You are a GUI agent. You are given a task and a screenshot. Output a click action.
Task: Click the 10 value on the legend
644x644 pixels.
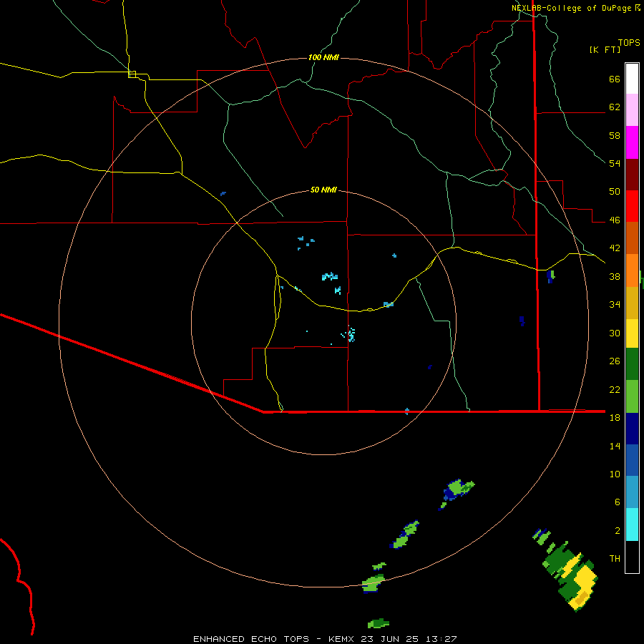[615, 474]
